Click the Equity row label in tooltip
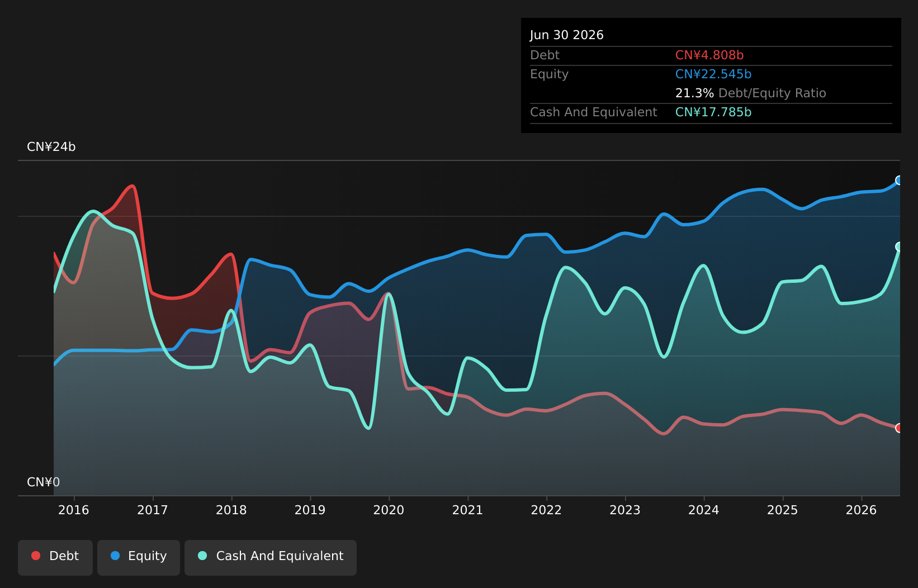Viewport: 918px width, 588px height. click(549, 74)
